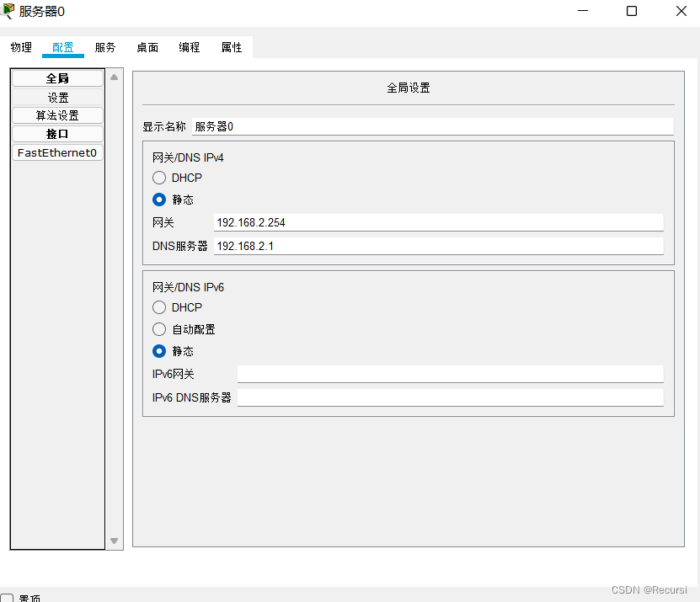700x602 pixels.
Task: Maximize the 服务器0 window
Action: [632, 11]
